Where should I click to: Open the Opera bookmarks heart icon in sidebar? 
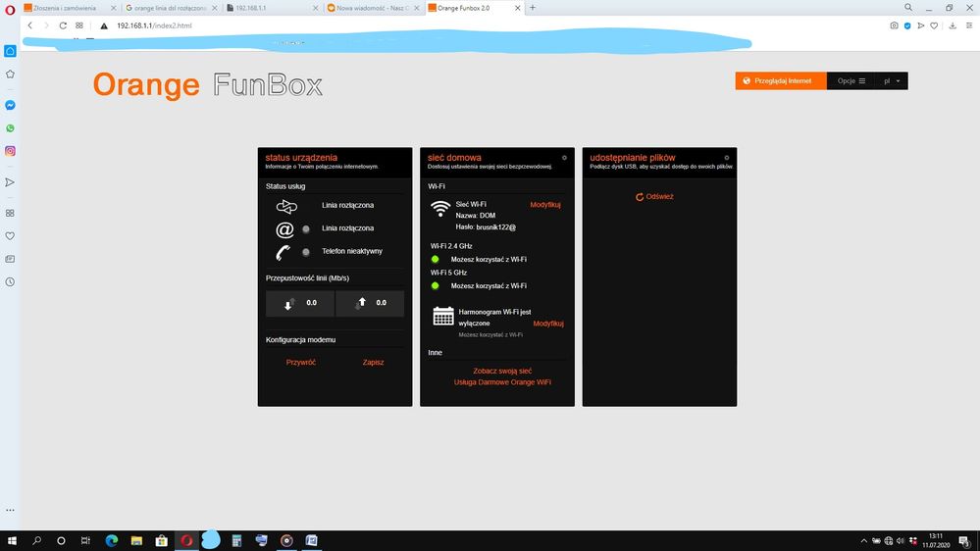click(10, 236)
